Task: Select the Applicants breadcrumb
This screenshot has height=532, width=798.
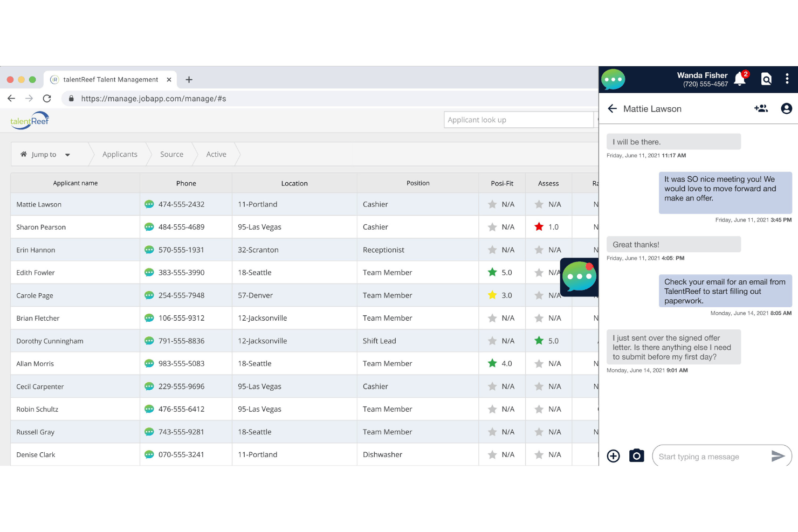Action: [x=120, y=154]
